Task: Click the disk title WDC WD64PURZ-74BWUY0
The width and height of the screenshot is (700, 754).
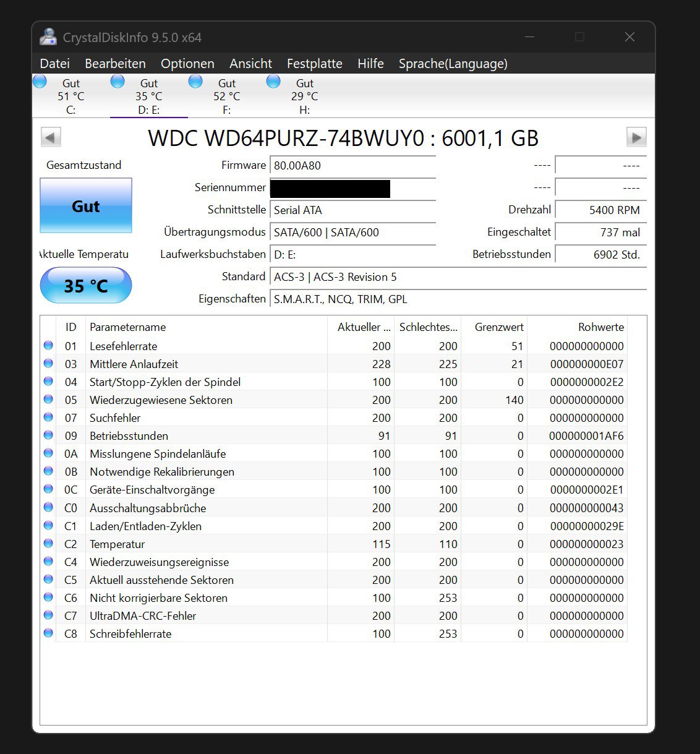Action: click(343, 137)
